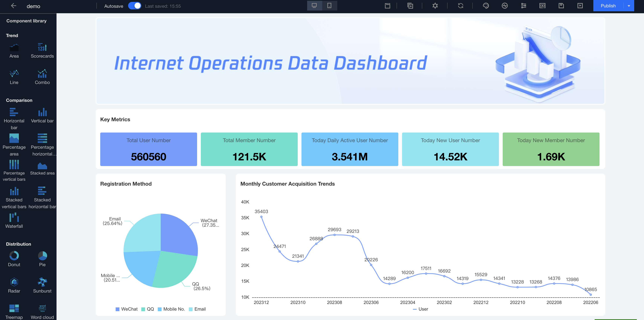
Task: Switch to desktop layout view
Action: [314, 5]
